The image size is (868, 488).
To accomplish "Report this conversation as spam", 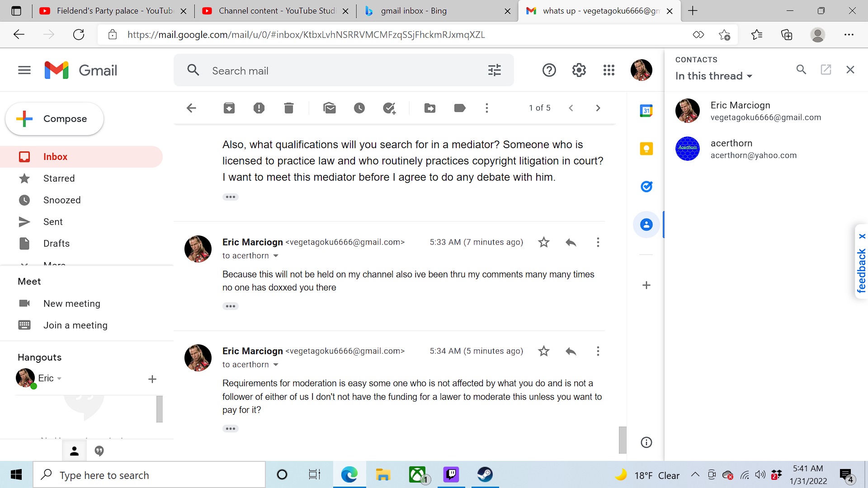I will [259, 108].
